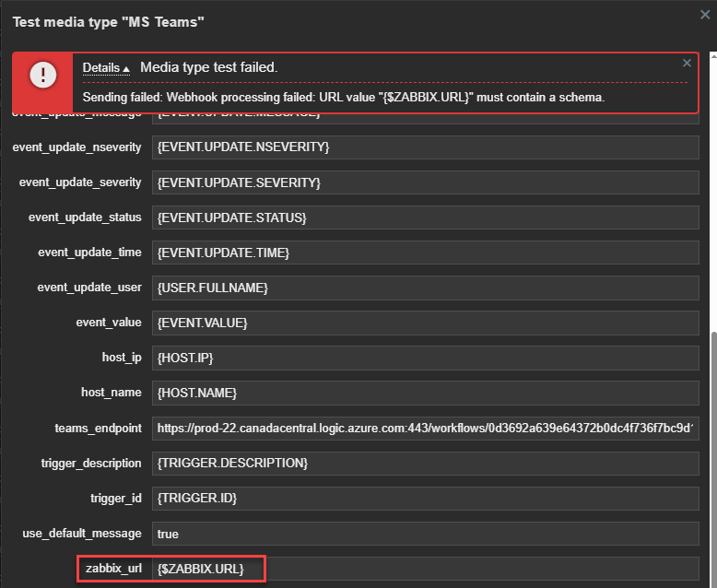
Task: Edit the event_update_status input field
Action: point(425,218)
